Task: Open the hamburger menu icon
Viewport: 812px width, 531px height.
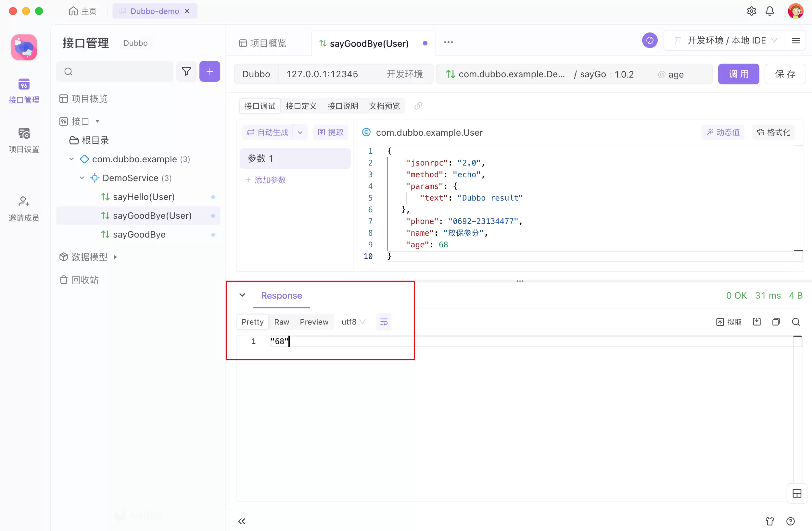Action: click(x=796, y=41)
